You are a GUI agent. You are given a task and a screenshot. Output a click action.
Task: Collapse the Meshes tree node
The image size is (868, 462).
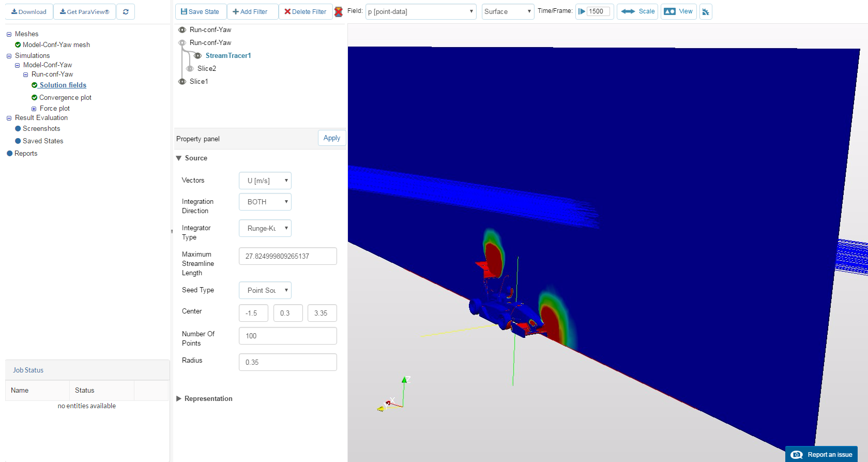point(9,34)
